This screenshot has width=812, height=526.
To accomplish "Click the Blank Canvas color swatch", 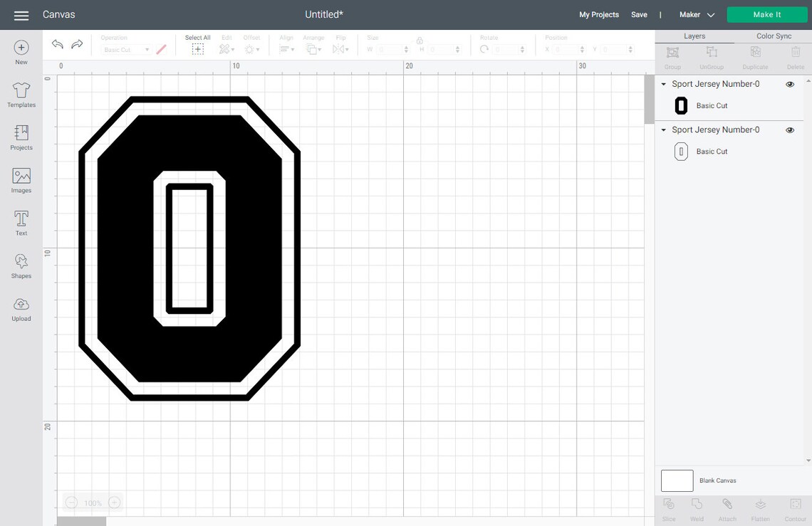I will (677, 480).
